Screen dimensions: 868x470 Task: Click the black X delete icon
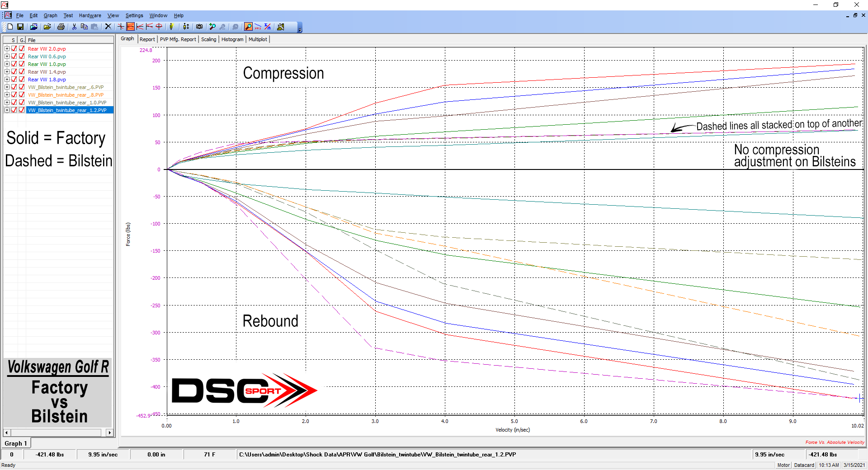(108, 27)
